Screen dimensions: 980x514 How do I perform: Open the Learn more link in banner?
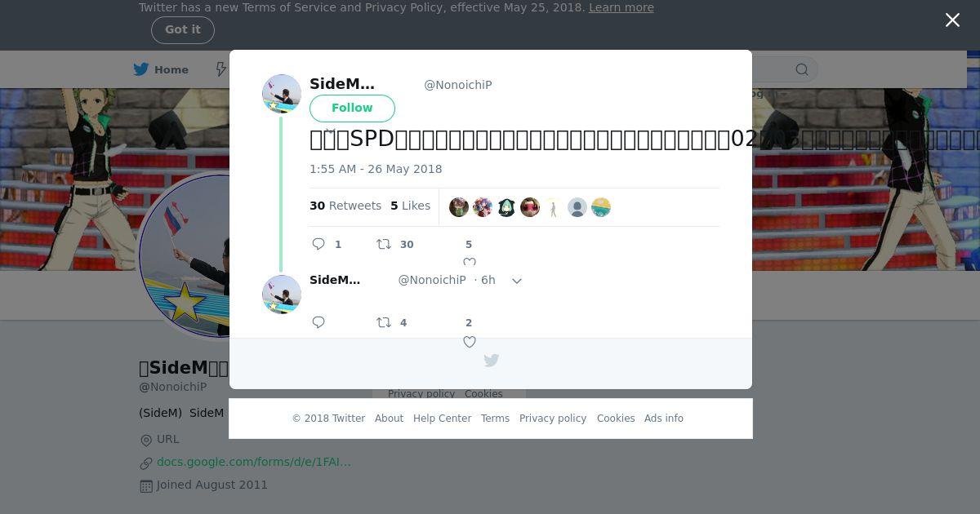tap(621, 7)
